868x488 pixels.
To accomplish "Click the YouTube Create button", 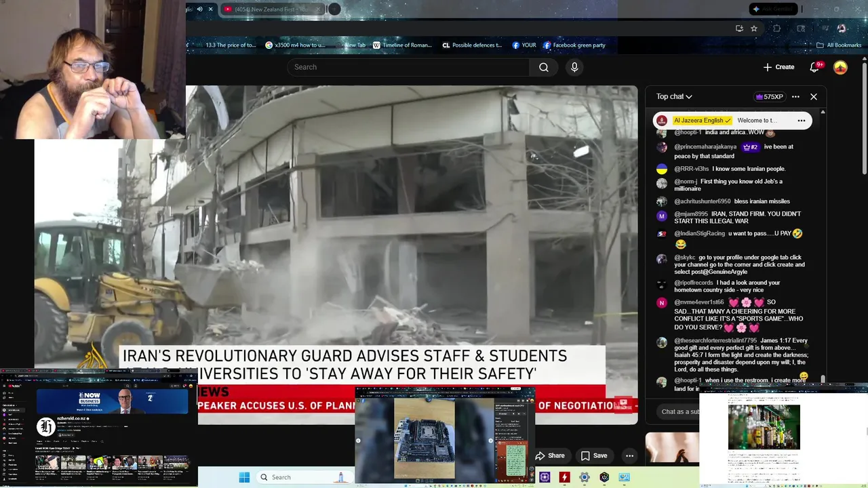I will click(x=778, y=67).
